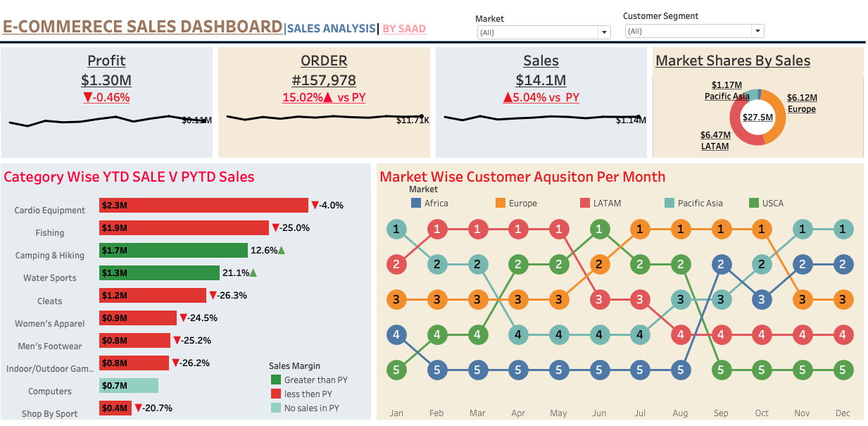
Task: Open the Market filter dropdown
Action: pyautogui.click(x=603, y=32)
